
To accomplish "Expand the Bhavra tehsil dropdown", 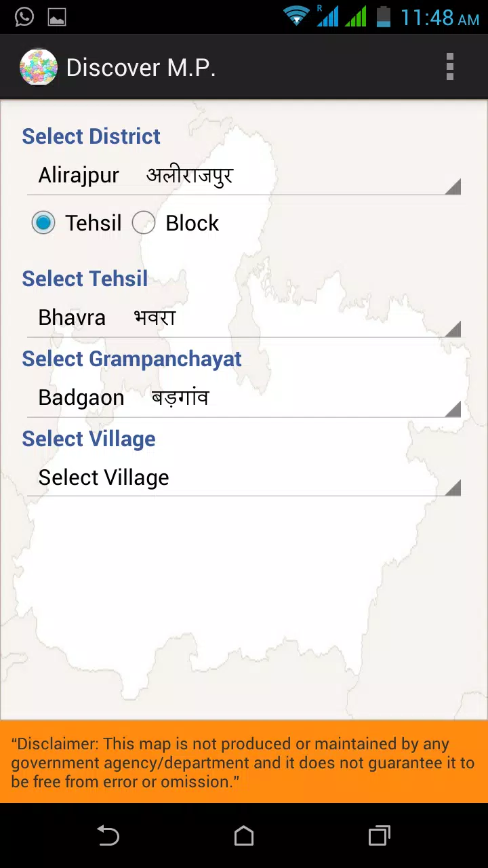I will tap(244, 318).
